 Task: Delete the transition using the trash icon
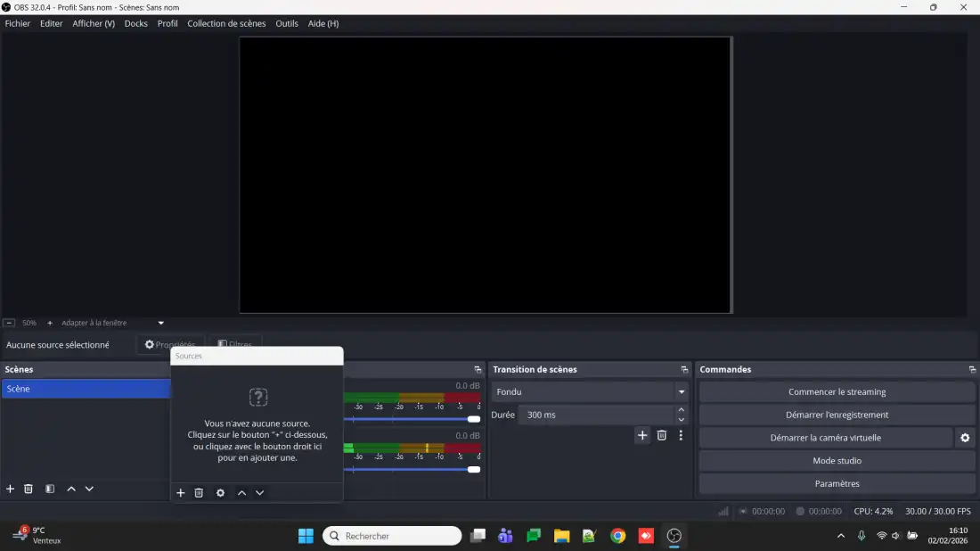[x=661, y=435]
